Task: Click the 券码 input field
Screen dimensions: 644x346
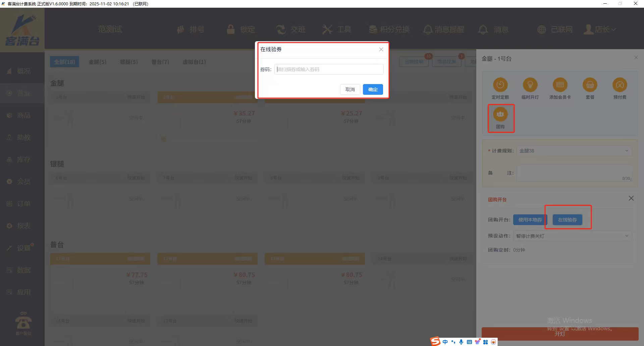Action: (x=329, y=69)
